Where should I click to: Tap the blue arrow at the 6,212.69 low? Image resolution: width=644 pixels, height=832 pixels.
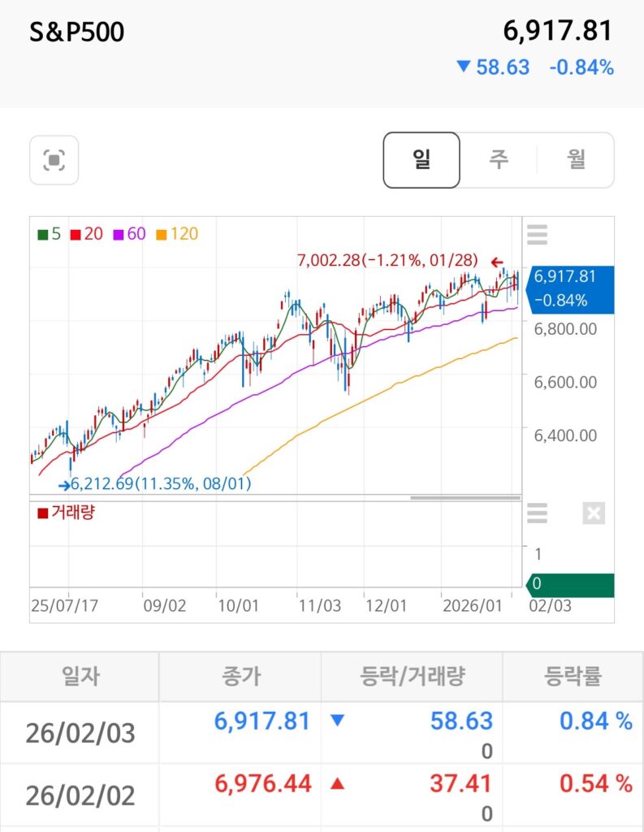[63, 484]
